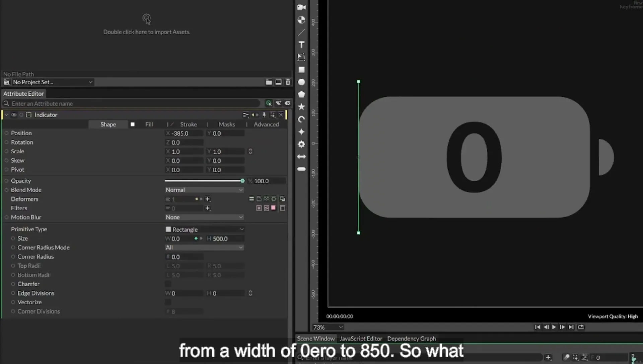This screenshot has height=364, width=643.
Task: Open the JavaScript Editor tab
Action: point(361,339)
